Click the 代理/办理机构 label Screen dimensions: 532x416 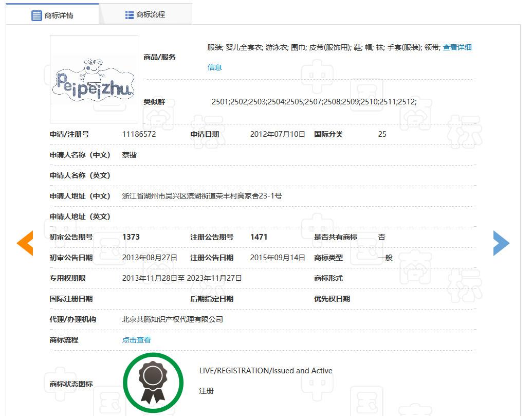72,319
